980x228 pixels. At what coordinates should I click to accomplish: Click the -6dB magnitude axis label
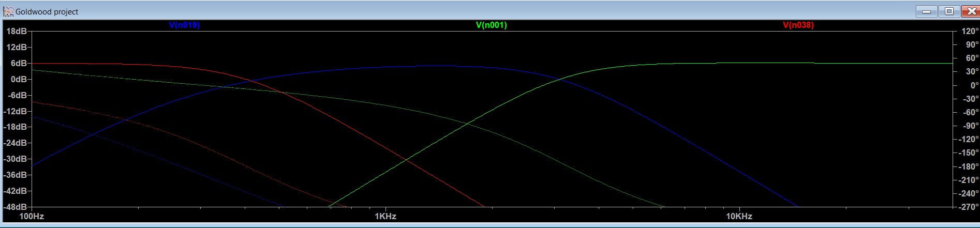tap(17, 95)
